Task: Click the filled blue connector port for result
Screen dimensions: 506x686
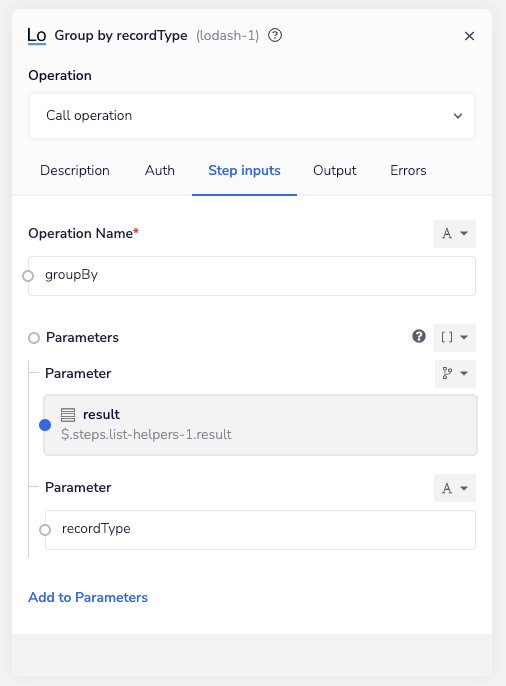Action: point(45,425)
